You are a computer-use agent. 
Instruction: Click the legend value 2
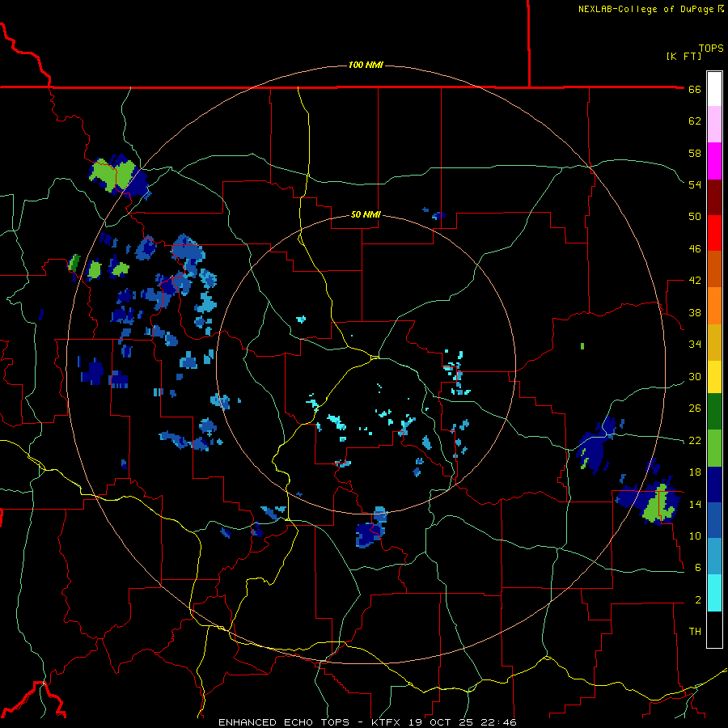(697, 600)
